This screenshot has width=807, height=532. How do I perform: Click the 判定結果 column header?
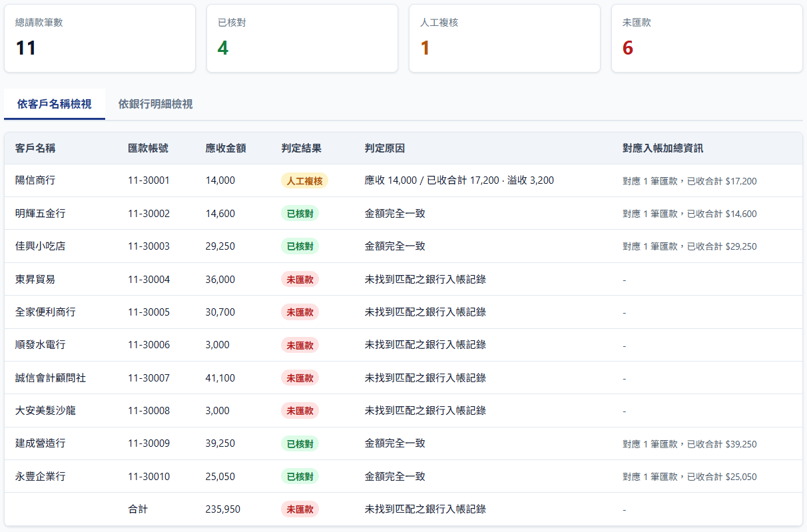pyautogui.click(x=302, y=148)
